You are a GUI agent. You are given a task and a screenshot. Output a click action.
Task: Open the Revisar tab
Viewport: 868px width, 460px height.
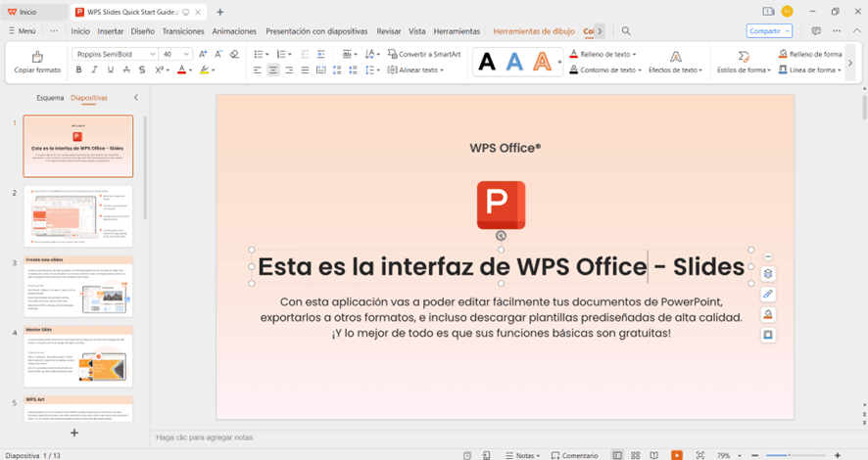[389, 31]
